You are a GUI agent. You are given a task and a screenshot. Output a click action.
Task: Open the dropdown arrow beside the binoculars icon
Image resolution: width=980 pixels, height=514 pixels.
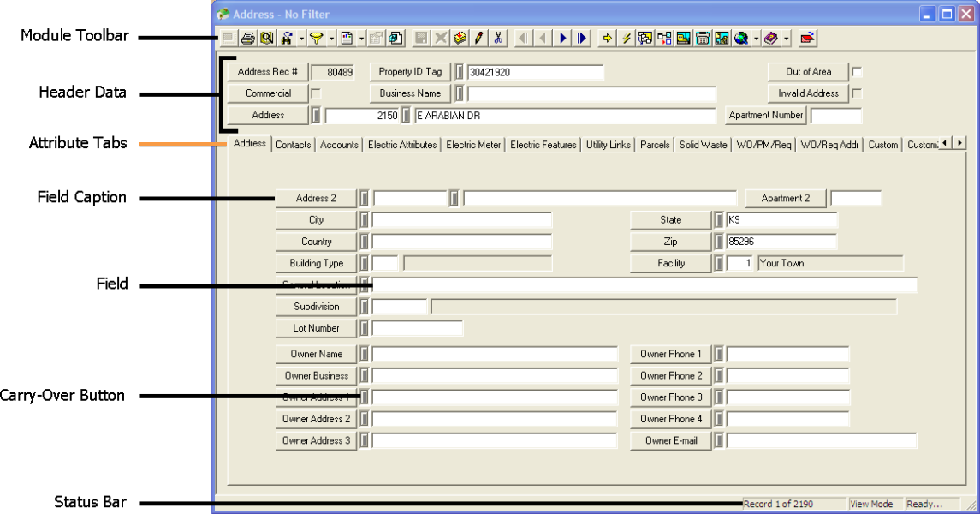[x=301, y=39]
